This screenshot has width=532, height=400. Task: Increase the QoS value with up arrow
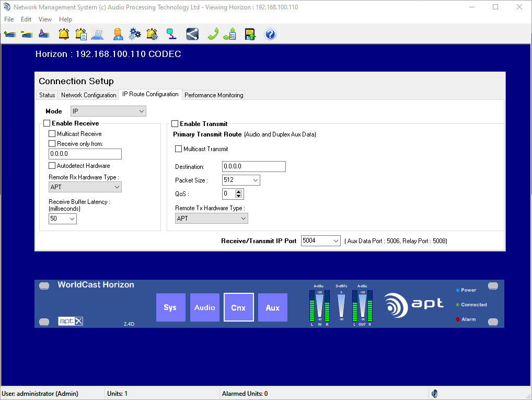pyautogui.click(x=238, y=192)
